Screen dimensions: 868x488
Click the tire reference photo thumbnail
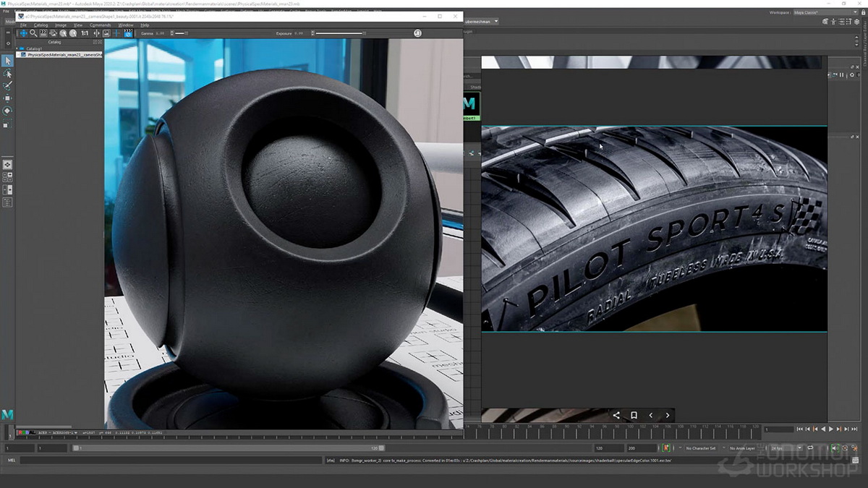click(x=655, y=229)
